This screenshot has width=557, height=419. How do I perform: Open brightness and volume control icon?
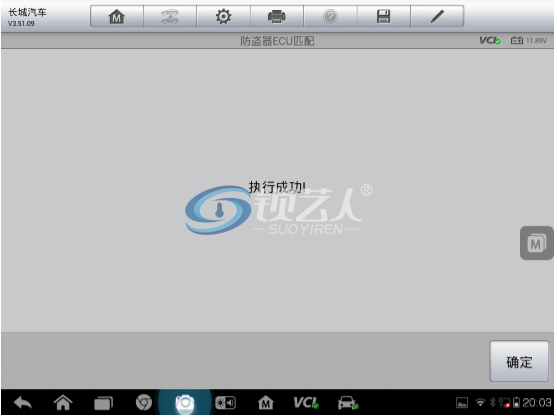pos(225,403)
